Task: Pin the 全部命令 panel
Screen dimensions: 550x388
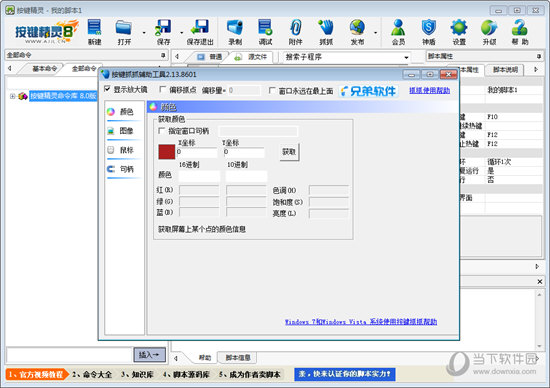Action: pos(163,55)
